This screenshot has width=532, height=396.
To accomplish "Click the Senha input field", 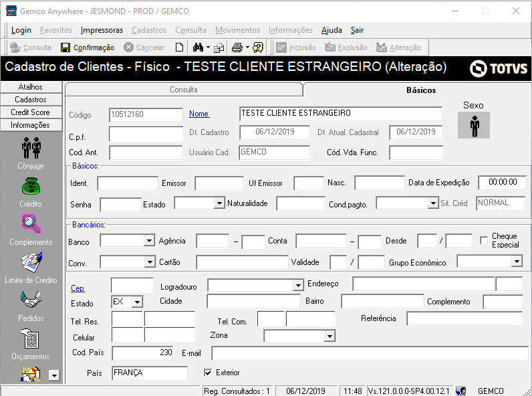I will tap(120, 205).
